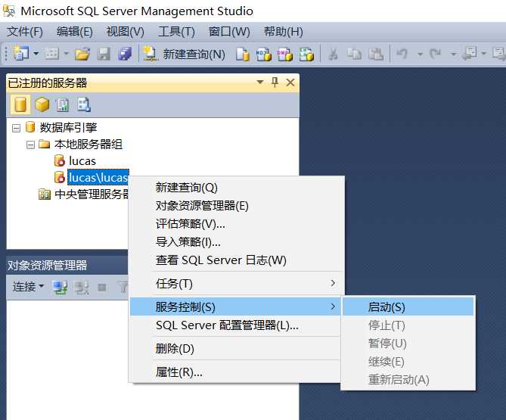Select the Database Engine server type icon
The width and height of the screenshot is (506, 420).
[20, 104]
